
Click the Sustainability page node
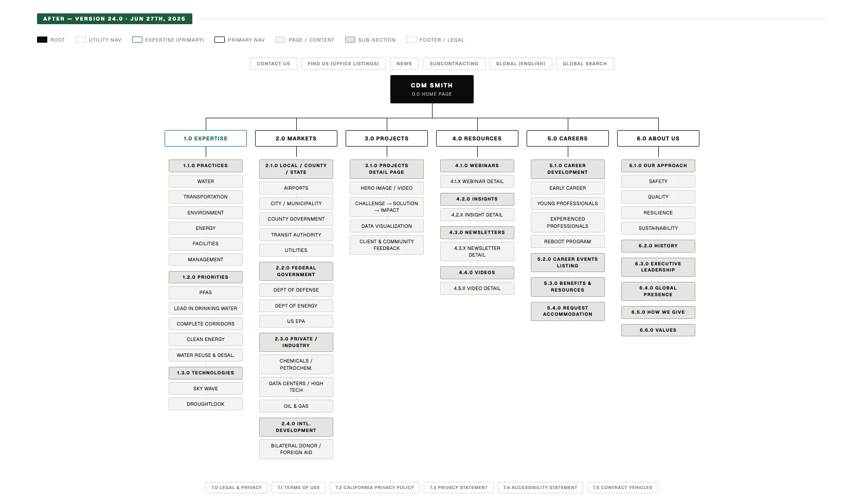click(x=658, y=228)
